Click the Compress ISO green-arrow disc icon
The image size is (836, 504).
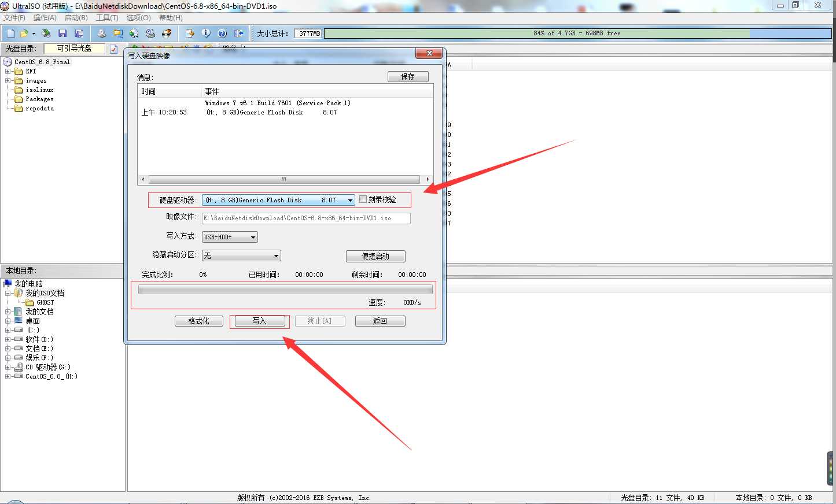coord(134,34)
